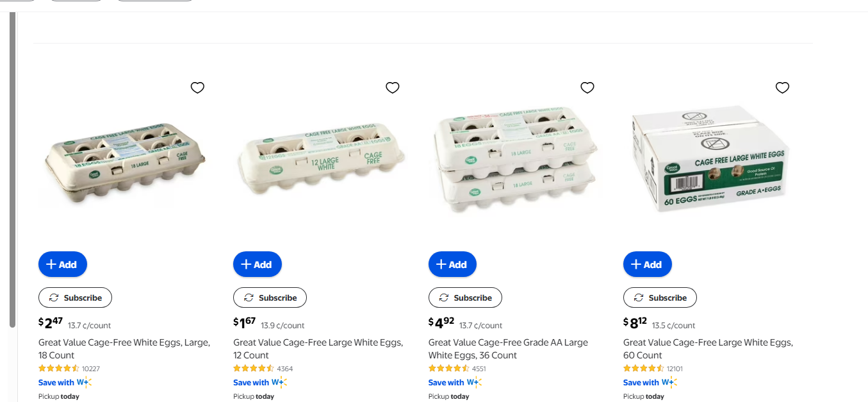Subscribe to the 12 Count eggs
The width and height of the screenshot is (868, 402).
(x=270, y=297)
